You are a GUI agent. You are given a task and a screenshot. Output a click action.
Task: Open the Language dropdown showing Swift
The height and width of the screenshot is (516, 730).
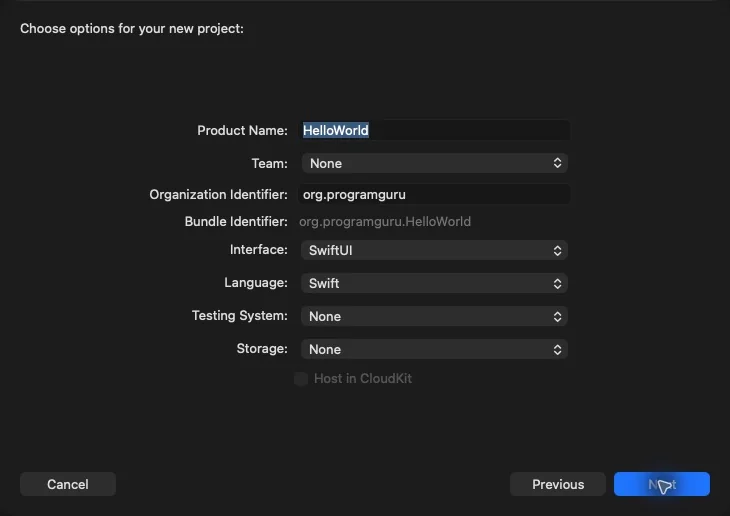point(434,284)
